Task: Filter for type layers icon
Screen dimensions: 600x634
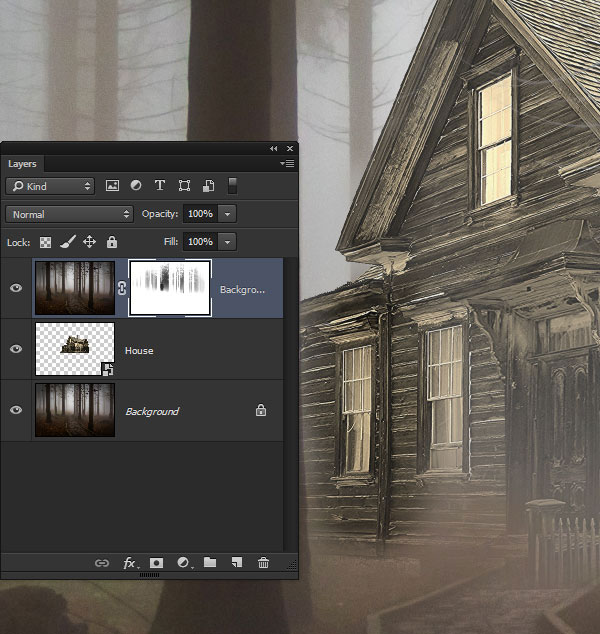Action: [x=160, y=186]
